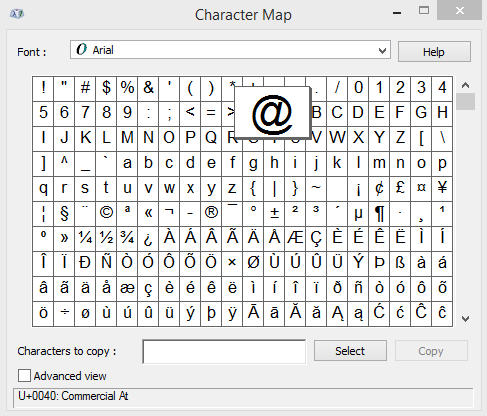The image size is (487, 416).
Task: Click the status bar text U+0040: Commercial At
Action: (x=73, y=396)
